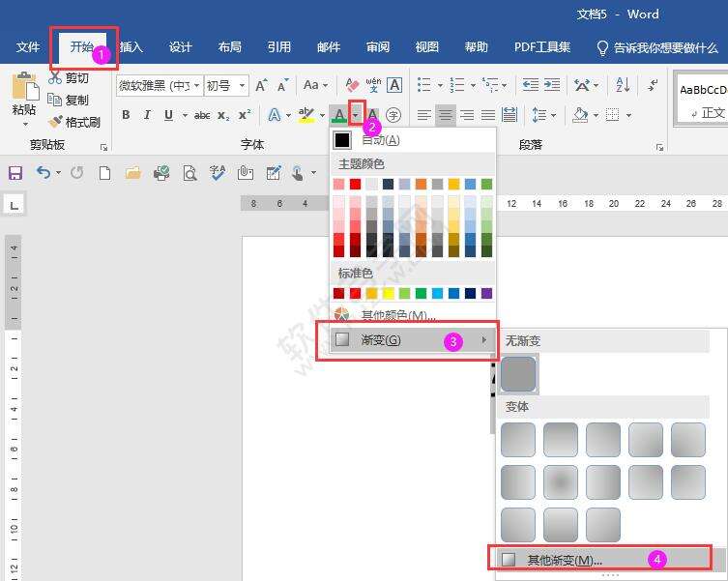Click Other Colors (其他颜色) option
The height and width of the screenshot is (581, 728).
click(397, 315)
